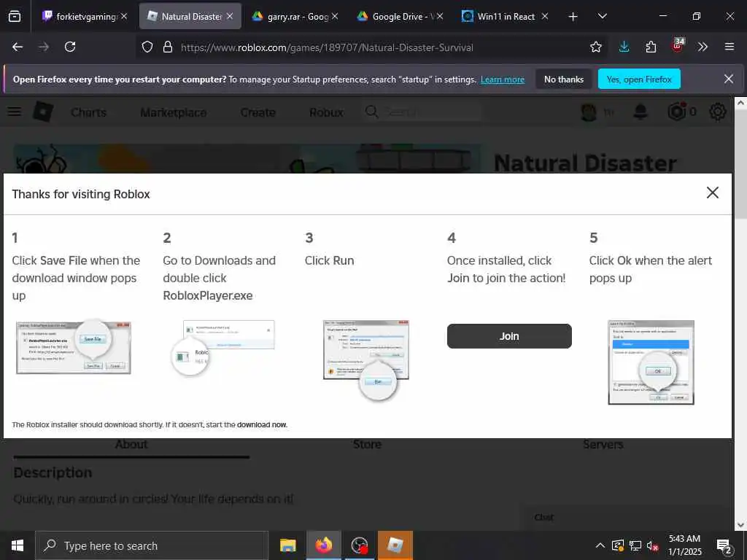The height and width of the screenshot is (560, 747).
Task: Open Create in Roblox navigation
Action: click(258, 112)
